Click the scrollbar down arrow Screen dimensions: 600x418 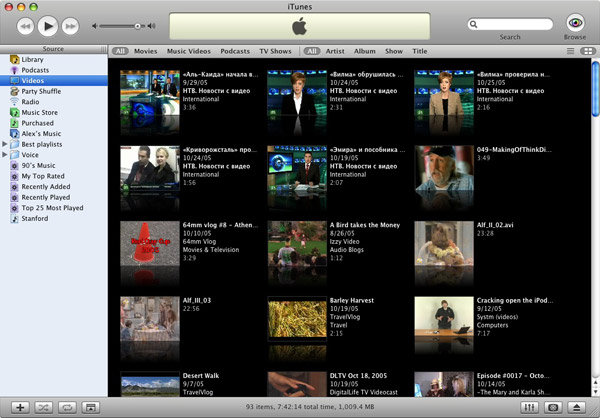click(595, 391)
